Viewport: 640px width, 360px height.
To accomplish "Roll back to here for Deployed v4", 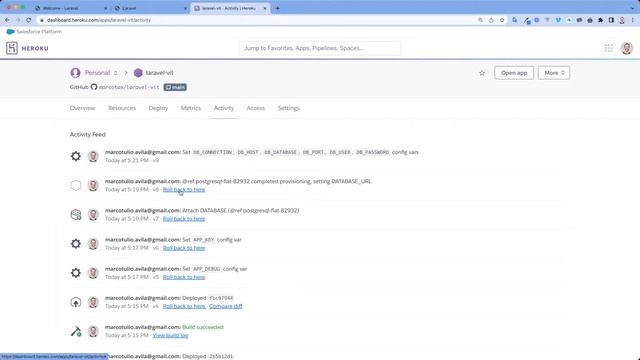I will pos(184,306).
